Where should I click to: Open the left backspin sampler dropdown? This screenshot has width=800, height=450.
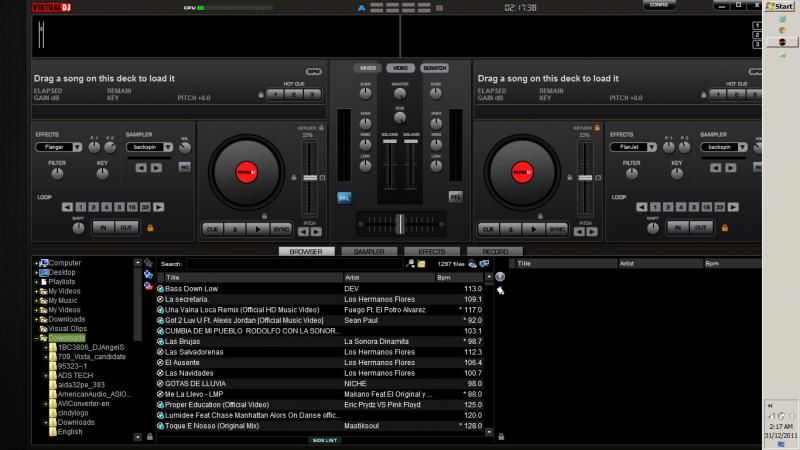pyautogui.click(x=148, y=147)
